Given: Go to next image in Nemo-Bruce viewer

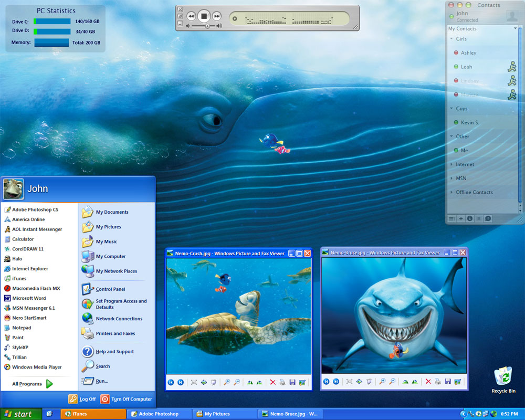Looking at the screenshot, I should (x=336, y=382).
